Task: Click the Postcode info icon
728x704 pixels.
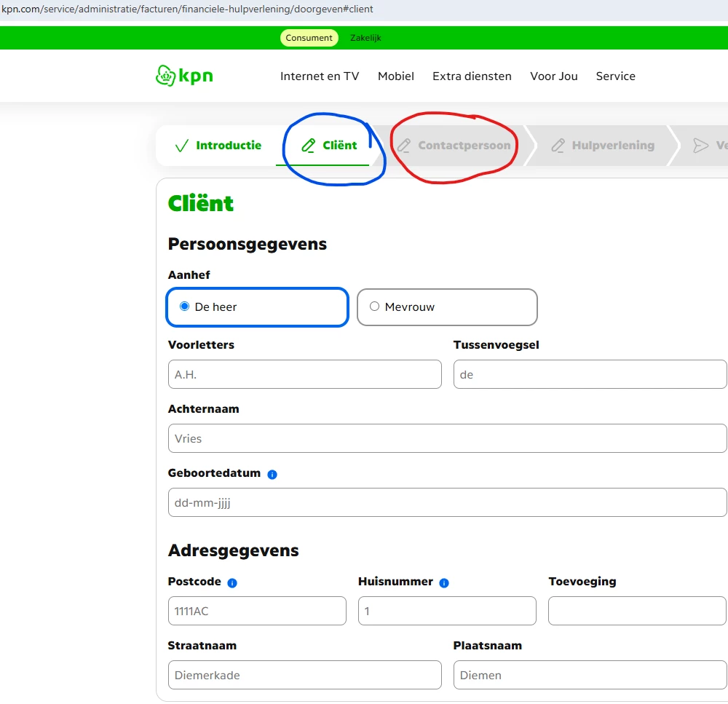Action: (x=232, y=583)
